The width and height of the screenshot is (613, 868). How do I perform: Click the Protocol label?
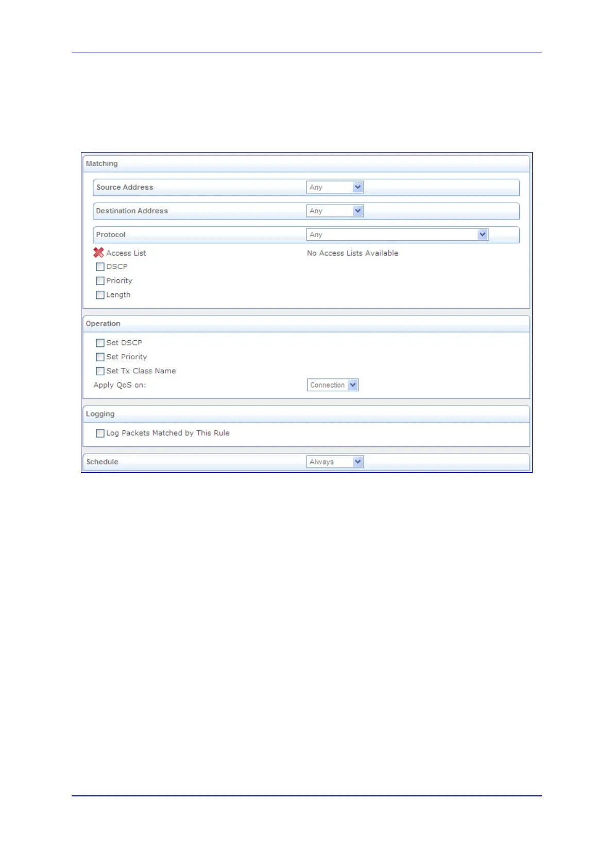[111, 235]
